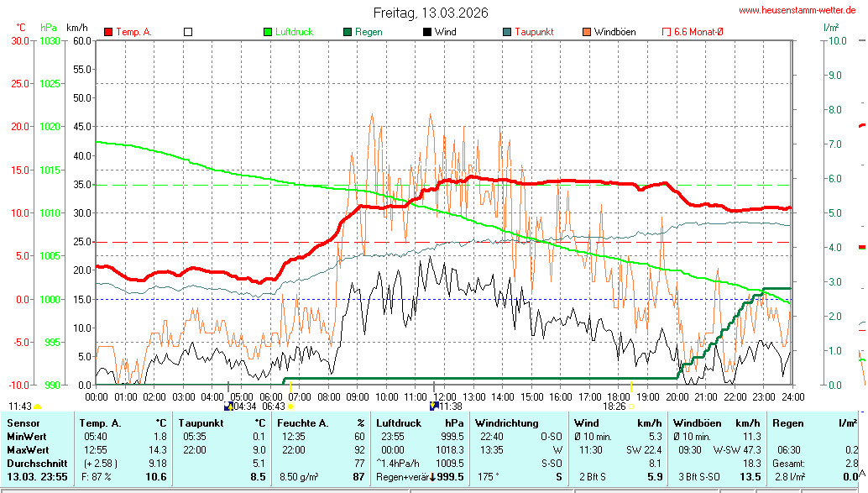Click the teal Taupunkt legend square
Viewport: 868px width, 493px height.
click(507, 32)
